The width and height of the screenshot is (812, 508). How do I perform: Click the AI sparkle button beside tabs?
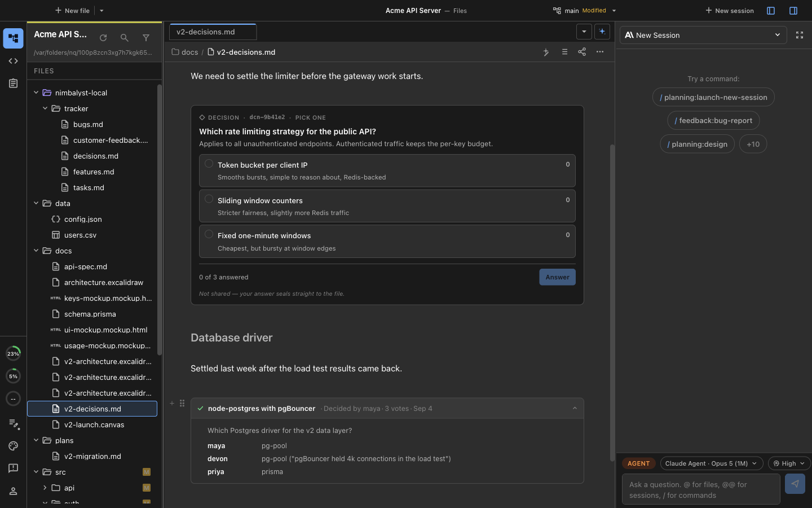pos(602,32)
